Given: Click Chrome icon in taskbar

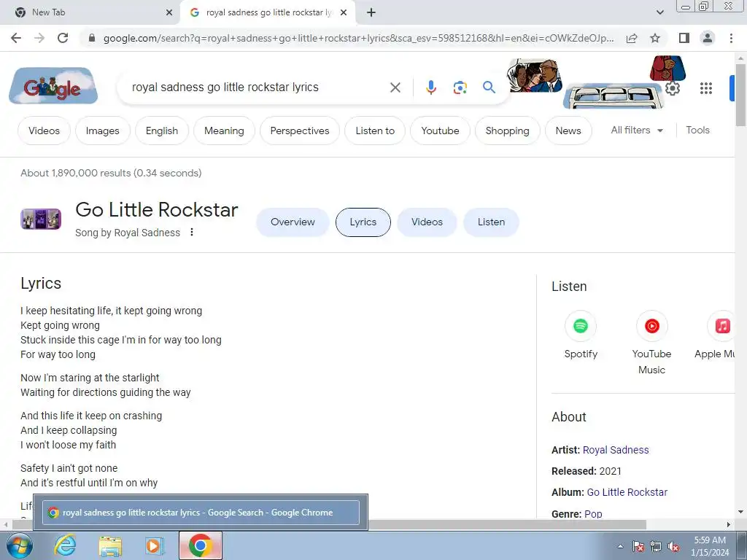Looking at the screenshot, I should coord(201,545).
